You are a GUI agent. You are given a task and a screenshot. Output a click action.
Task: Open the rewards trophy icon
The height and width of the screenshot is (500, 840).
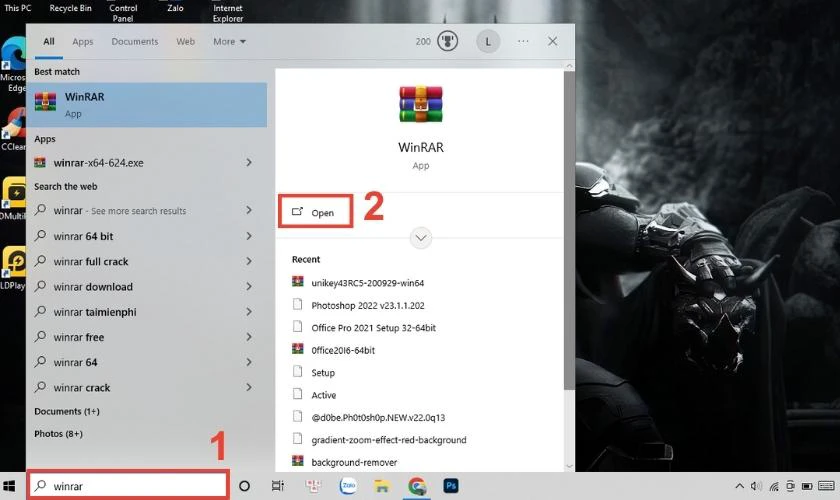coord(447,41)
